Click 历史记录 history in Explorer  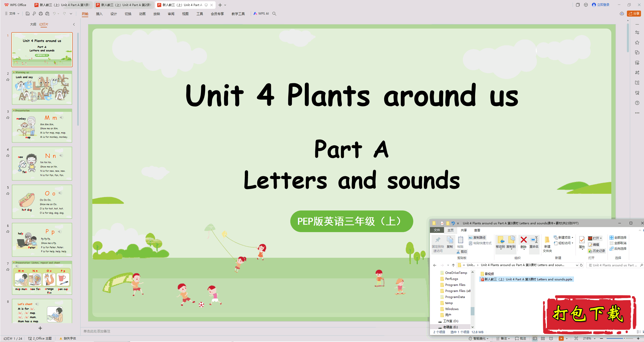click(597, 251)
